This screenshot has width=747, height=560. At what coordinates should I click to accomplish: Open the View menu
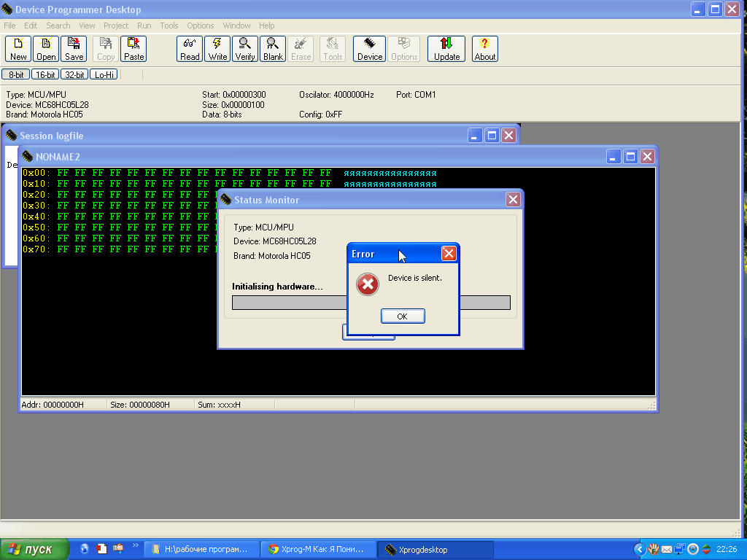[87, 26]
